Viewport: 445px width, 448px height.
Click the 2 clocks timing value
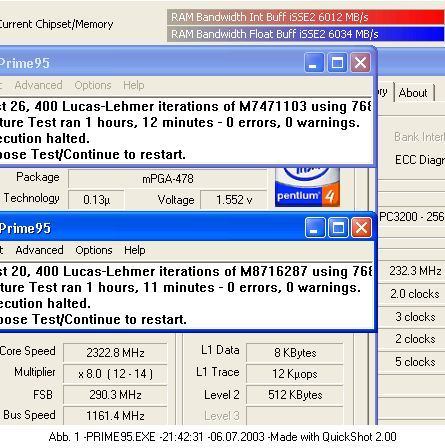(414, 339)
